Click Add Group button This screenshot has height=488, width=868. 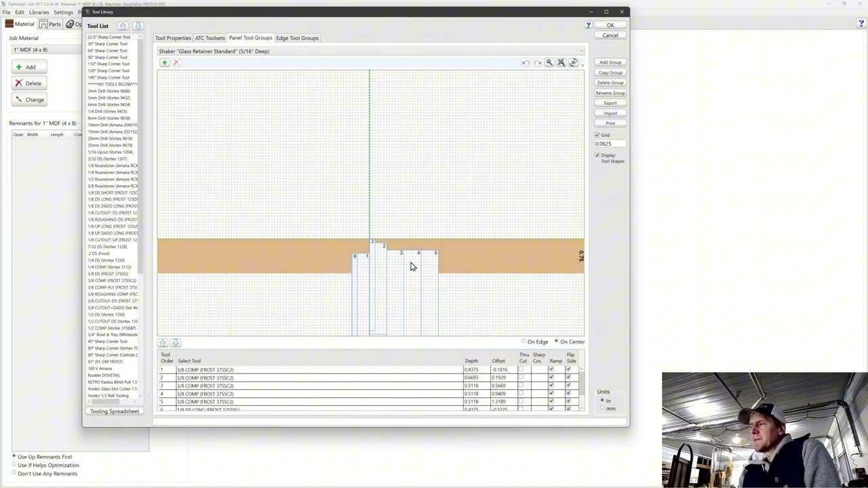click(x=610, y=62)
